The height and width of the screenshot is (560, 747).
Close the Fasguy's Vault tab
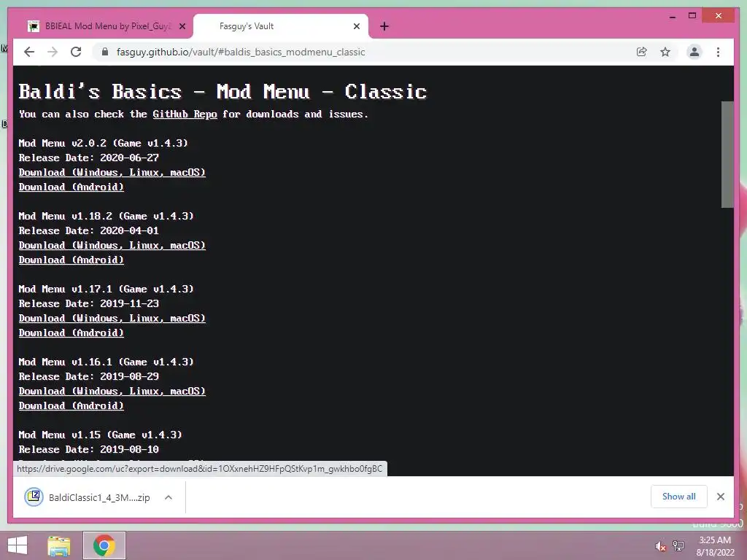point(356,27)
